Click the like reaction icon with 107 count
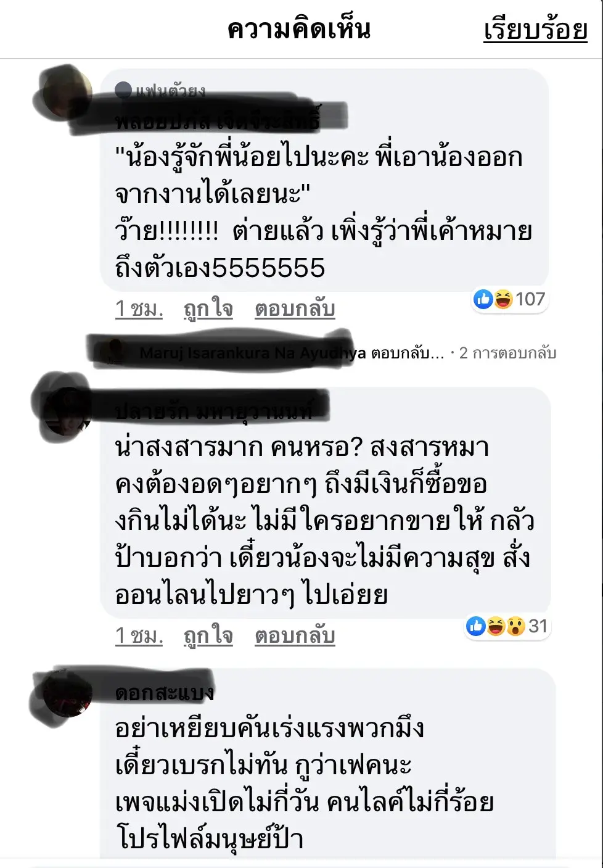Image resolution: width=603 pixels, height=868 pixels. 483,299
